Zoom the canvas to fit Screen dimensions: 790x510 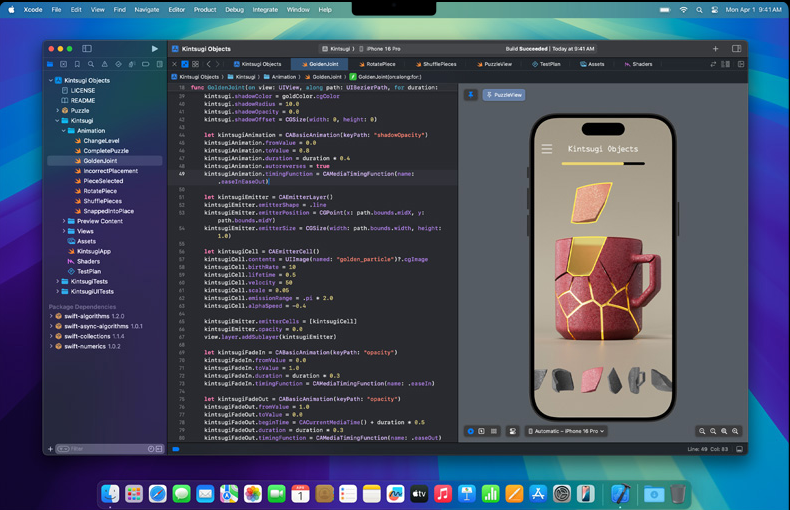click(724, 431)
